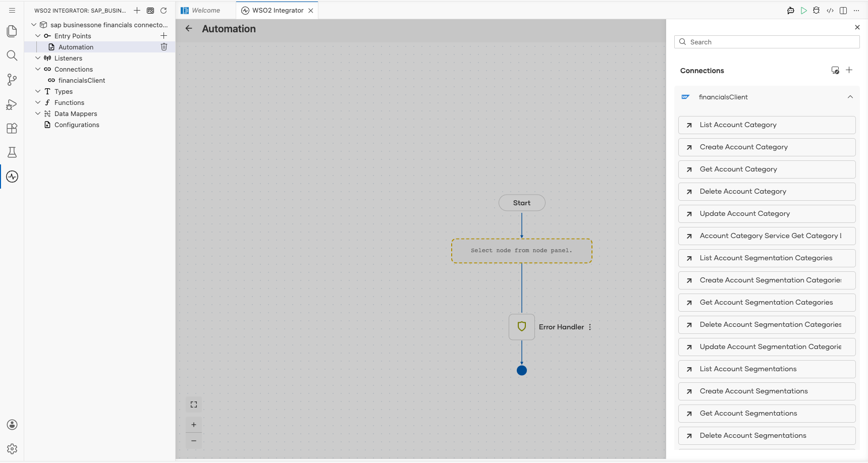
Task: Collapse Data Mappers tree section
Action: pyautogui.click(x=38, y=113)
